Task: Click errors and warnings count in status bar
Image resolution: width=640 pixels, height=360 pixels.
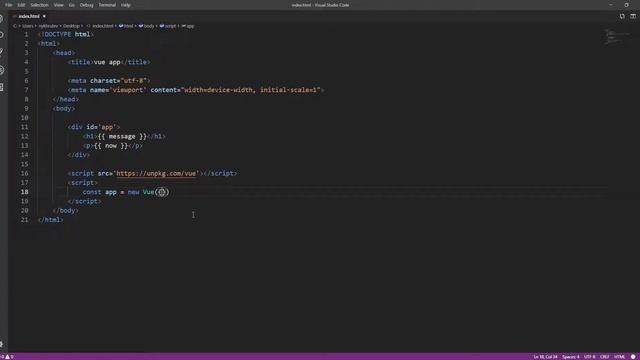Action: [x=7, y=357]
